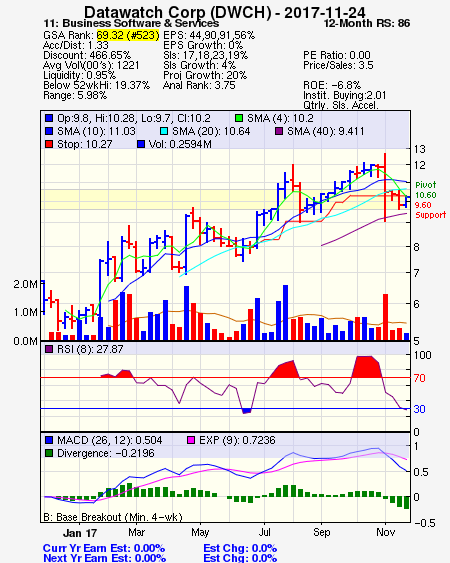Click the highlighted GSA Rank 69.32 (#523) value
This screenshot has height=563, width=450.
click(x=128, y=35)
